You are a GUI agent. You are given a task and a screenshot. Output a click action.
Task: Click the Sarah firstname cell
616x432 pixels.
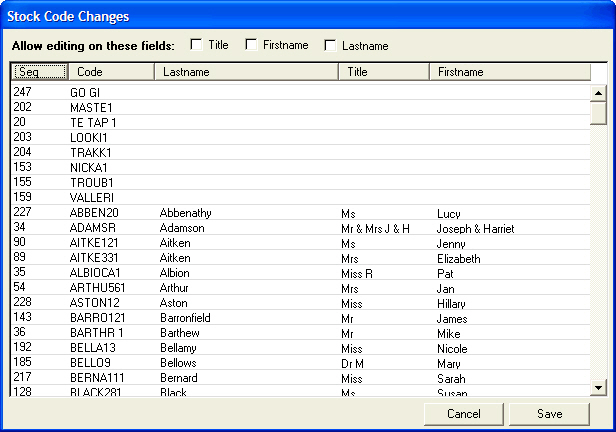pos(451,379)
